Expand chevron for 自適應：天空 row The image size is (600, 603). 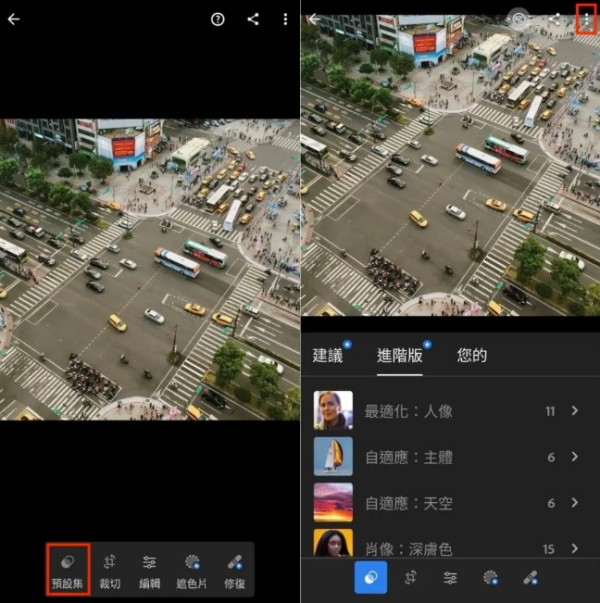click(575, 503)
